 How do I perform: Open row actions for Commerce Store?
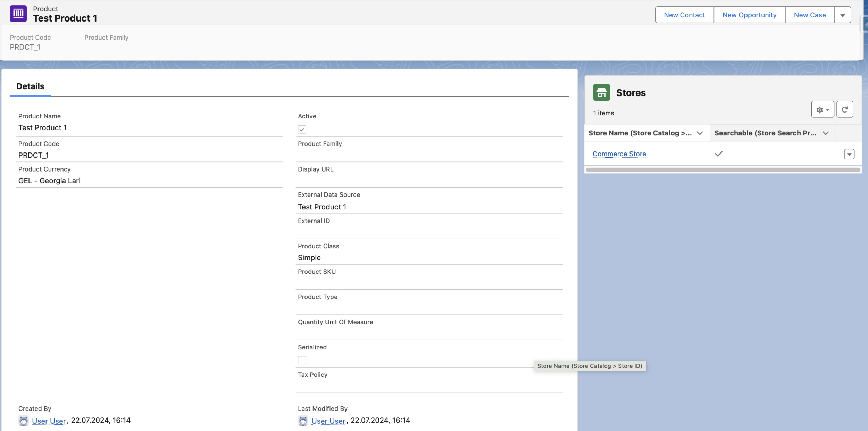click(849, 154)
